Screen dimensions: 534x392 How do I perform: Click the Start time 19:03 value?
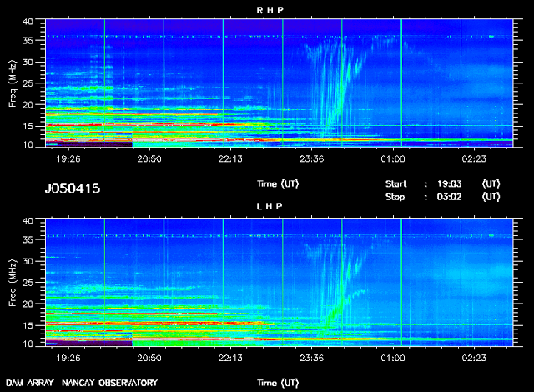449,184
